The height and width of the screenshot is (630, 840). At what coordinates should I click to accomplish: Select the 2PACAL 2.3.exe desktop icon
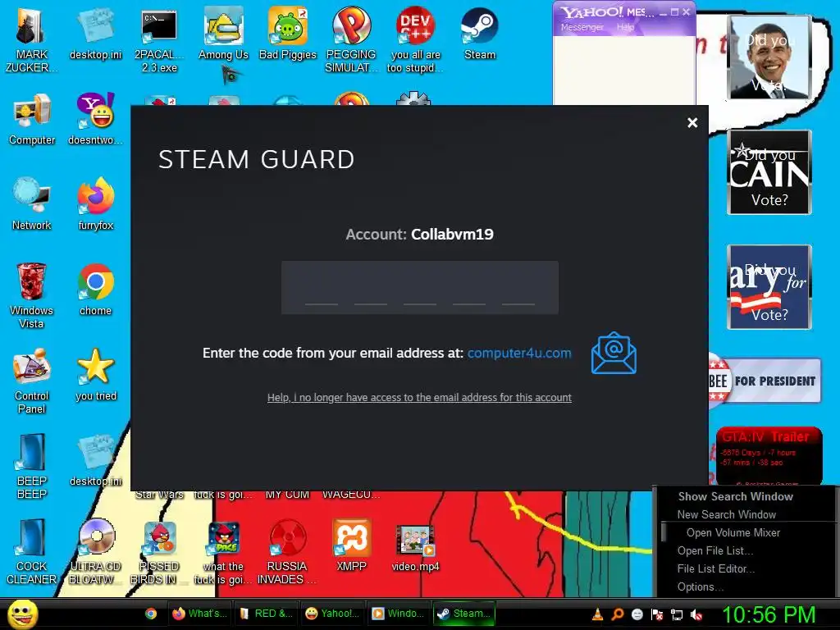tap(159, 40)
